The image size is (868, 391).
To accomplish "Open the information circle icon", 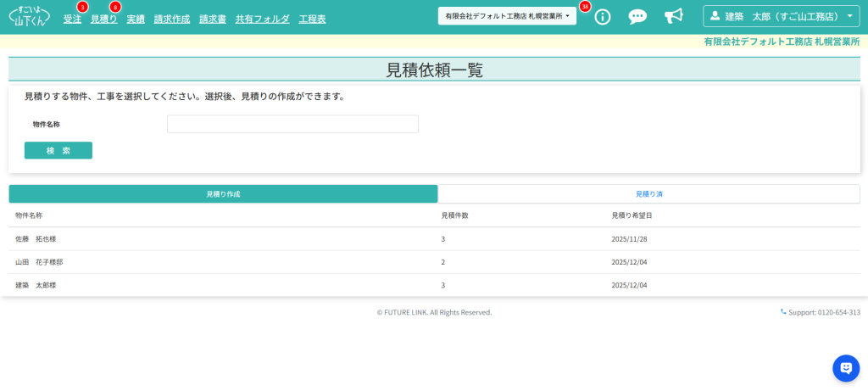I will click(x=603, y=17).
